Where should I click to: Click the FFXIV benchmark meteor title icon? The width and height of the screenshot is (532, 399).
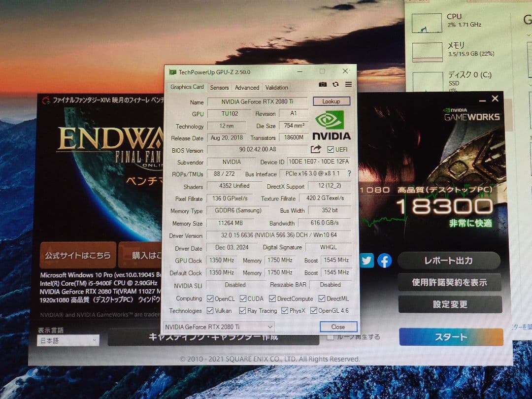click(46, 100)
